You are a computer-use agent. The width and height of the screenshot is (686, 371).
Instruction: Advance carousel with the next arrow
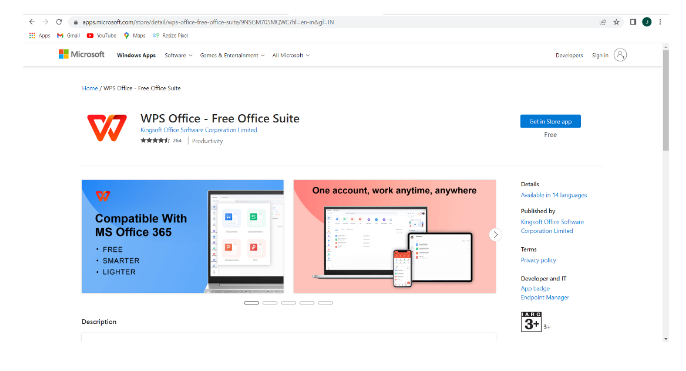click(495, 234)
